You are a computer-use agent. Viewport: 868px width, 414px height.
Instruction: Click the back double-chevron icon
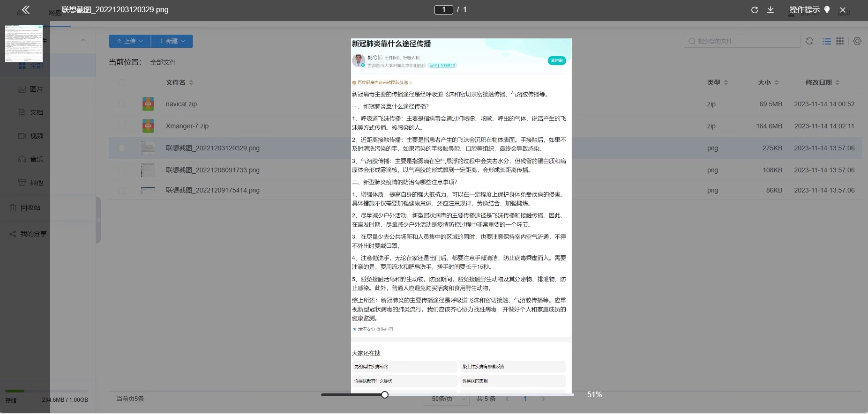point(26,10)
